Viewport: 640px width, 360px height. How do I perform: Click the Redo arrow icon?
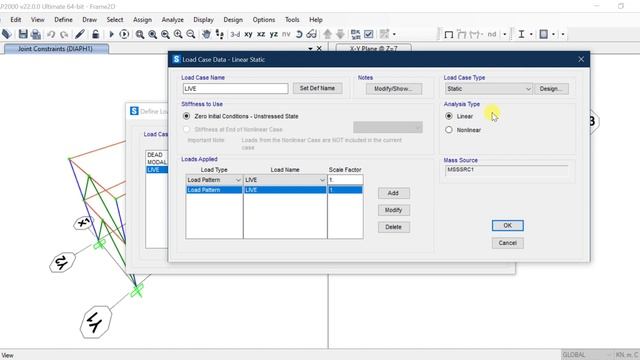(64, 34)
